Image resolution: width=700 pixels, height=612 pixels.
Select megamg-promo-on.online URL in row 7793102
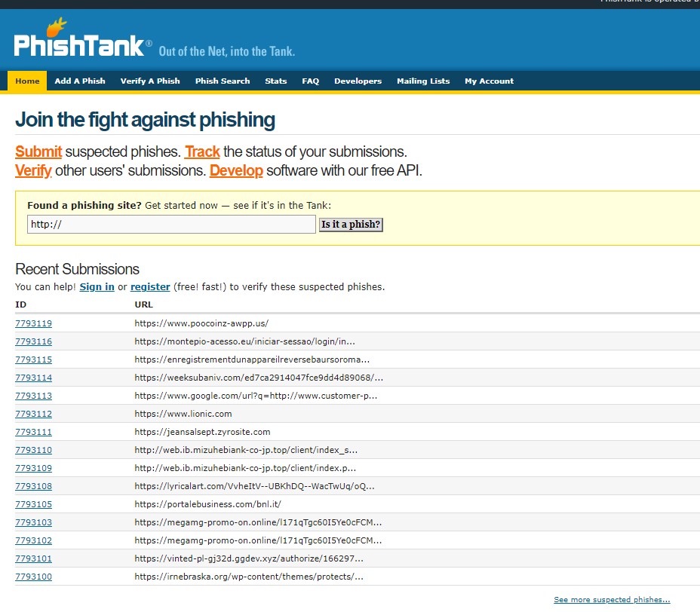[x=258, y=540]
